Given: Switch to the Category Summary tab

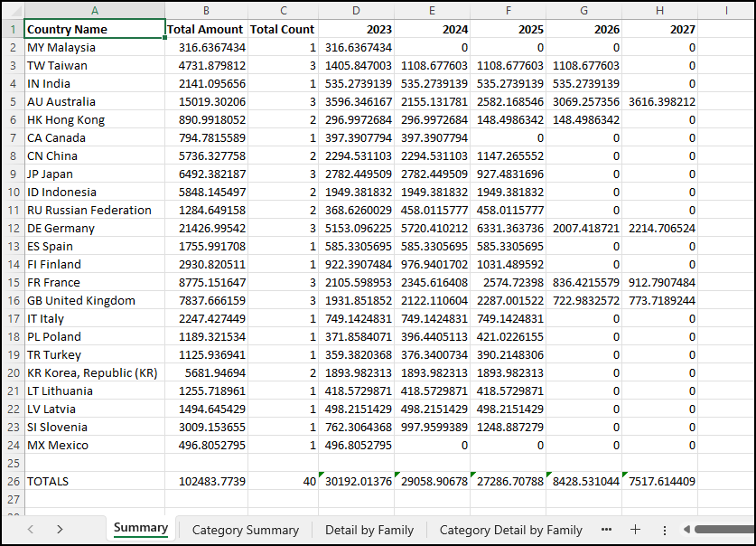Looking at the screenshot, I should tap(245, 530).
